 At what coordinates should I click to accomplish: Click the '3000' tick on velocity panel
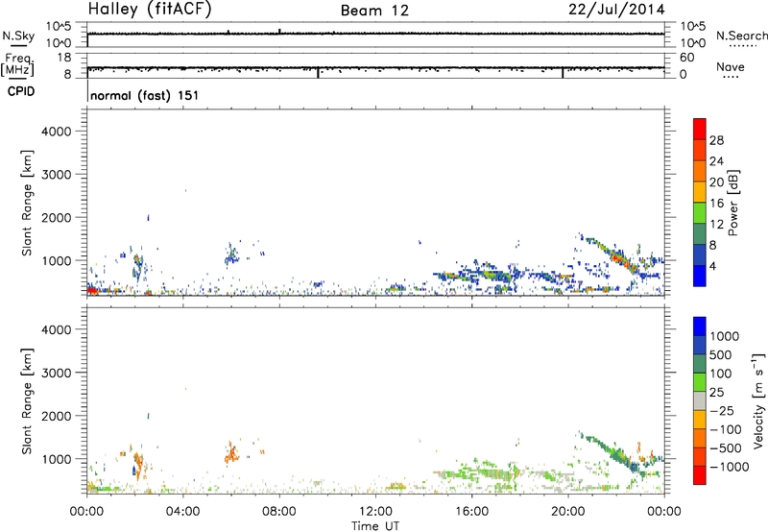[x=57, y=373]
